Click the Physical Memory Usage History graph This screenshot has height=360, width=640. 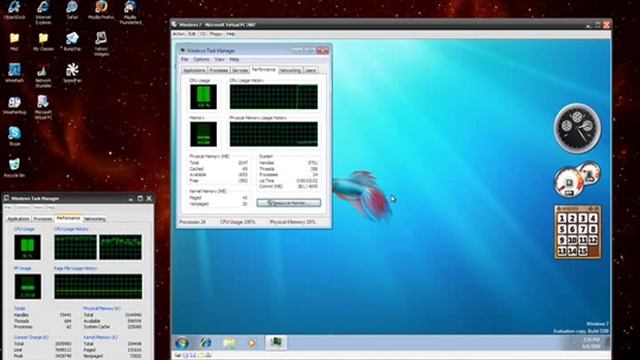point(273,134)
